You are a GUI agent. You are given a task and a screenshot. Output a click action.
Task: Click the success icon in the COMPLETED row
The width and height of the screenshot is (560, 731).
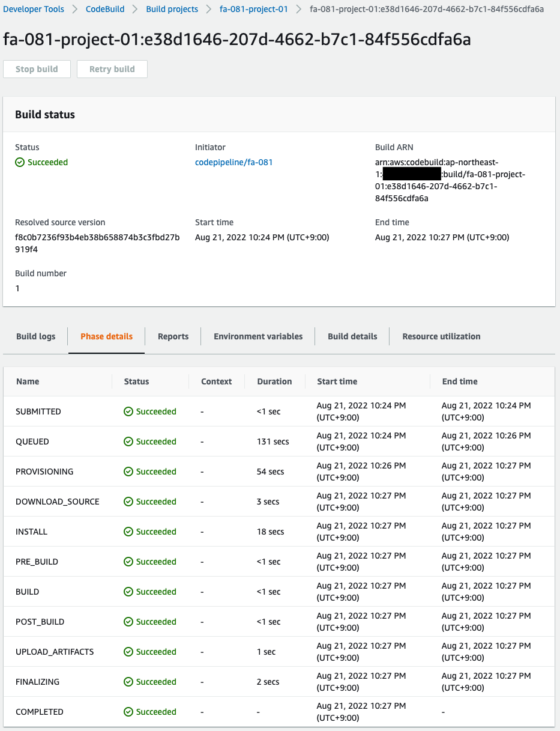[128, 712]
